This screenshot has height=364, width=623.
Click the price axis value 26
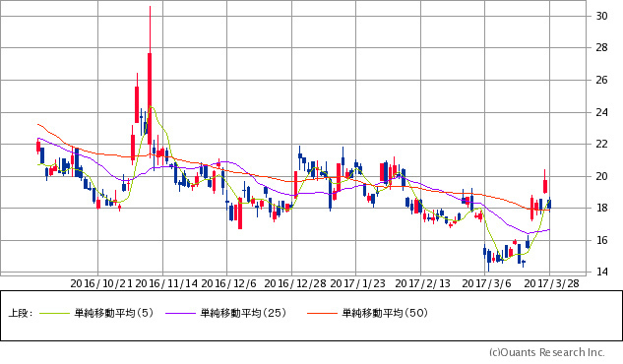point(601,81)
